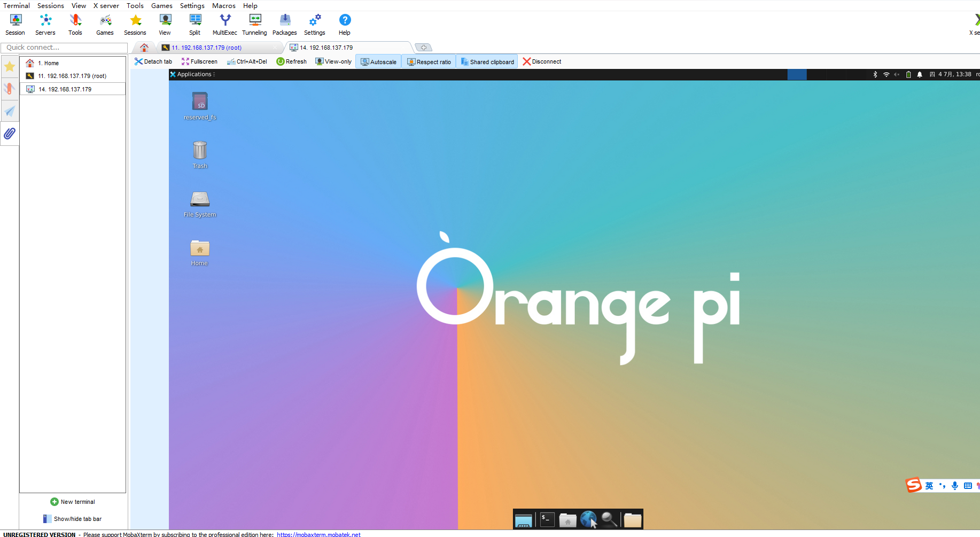Click the Help question mark icon

[345, 25]
